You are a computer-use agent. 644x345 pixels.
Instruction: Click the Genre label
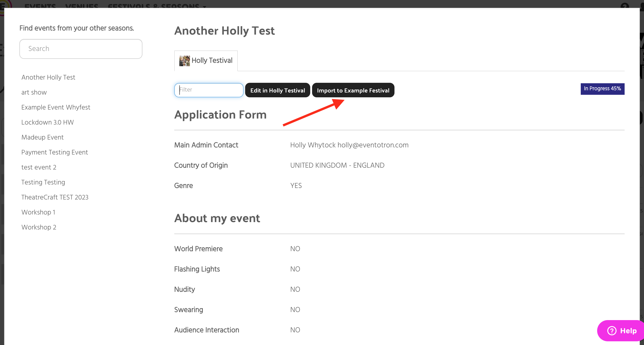pos(183,186)
